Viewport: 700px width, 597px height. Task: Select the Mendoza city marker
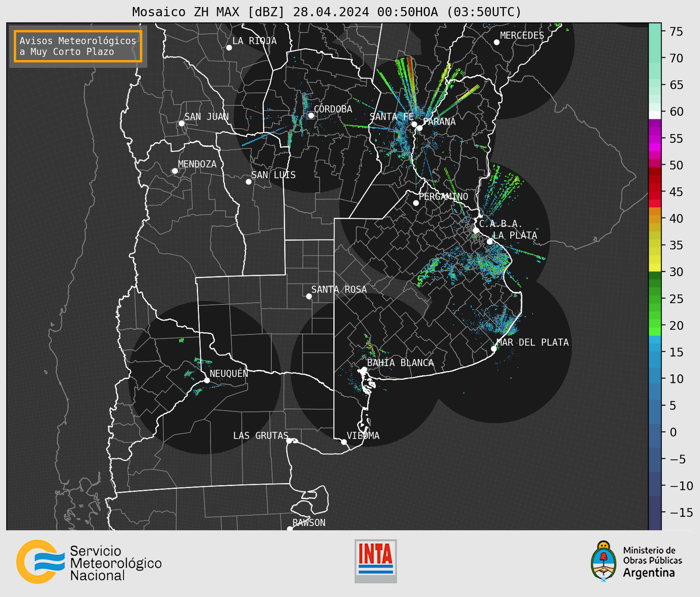pos(175,171)
